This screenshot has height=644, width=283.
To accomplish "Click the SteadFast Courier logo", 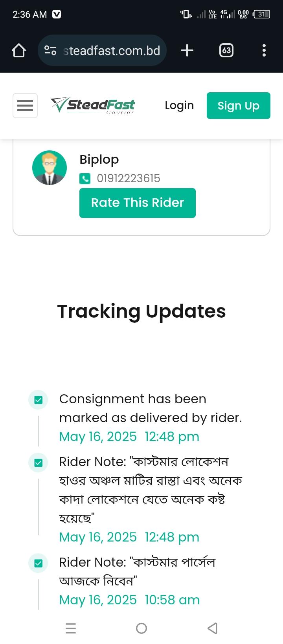I will click(93, 106).
